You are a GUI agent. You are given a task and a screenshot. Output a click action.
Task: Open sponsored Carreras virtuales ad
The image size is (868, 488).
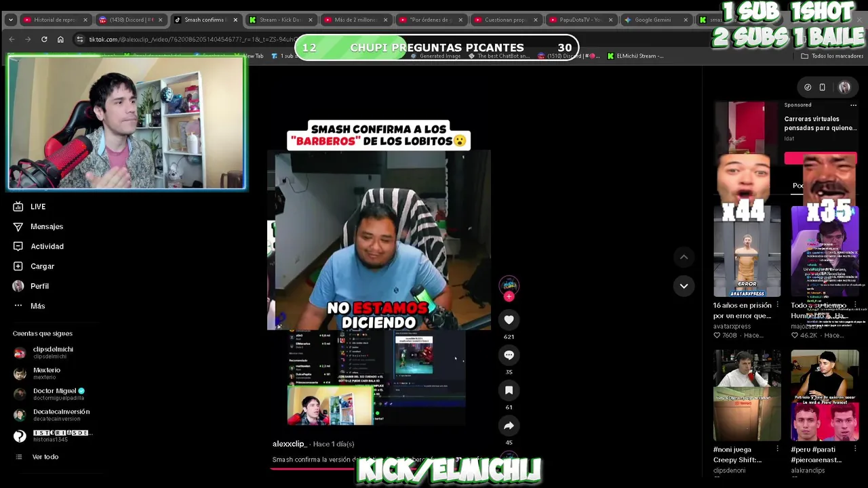[x=821, y=123]
